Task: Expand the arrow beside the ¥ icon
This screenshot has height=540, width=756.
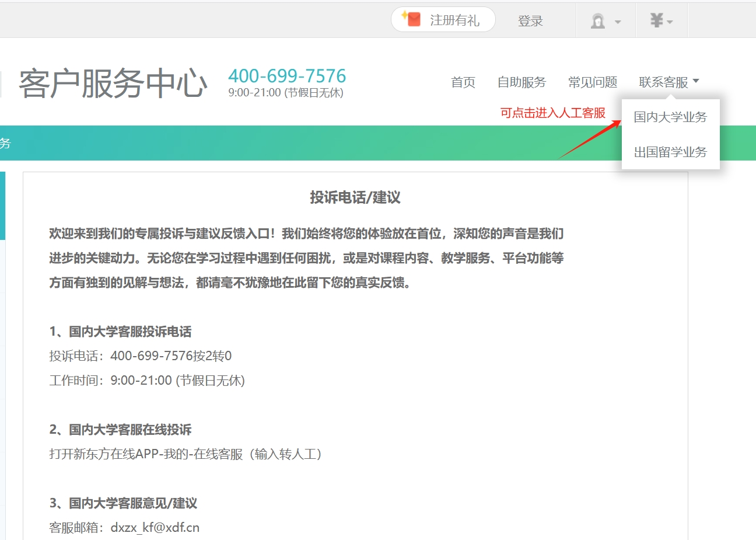Action: (670, 22)
